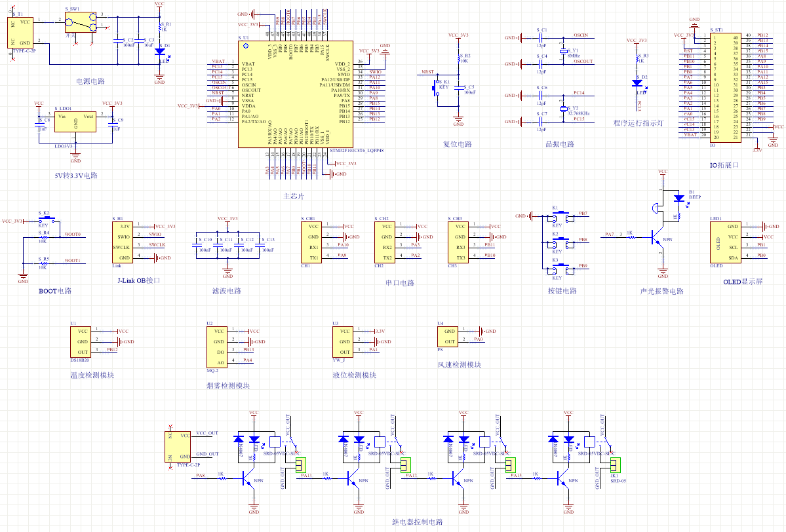Click the 风速检测模块 label
786x532 pixels.
(459, 364)
